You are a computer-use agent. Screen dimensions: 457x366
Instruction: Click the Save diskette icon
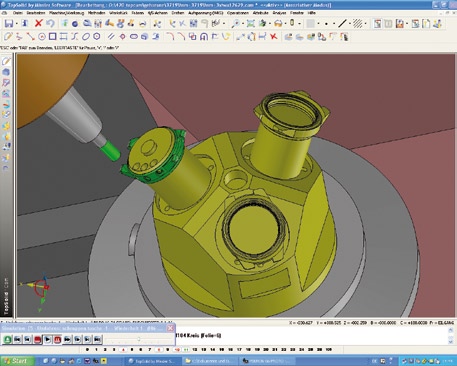pos(9,23)
